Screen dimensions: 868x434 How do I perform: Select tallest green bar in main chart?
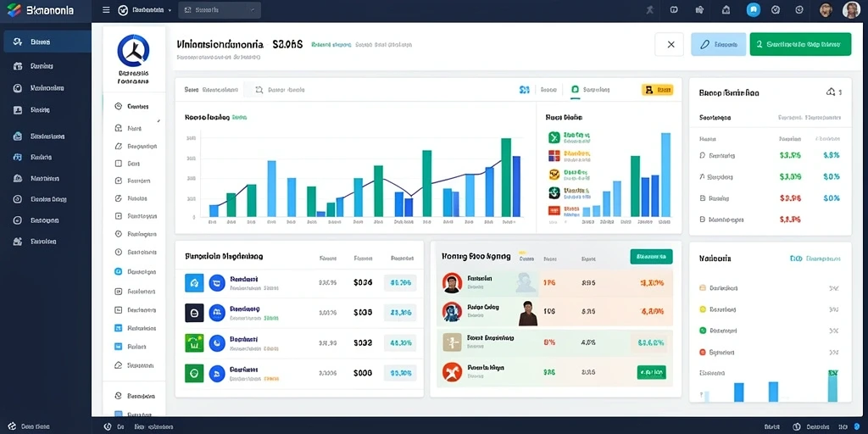coord(506,177)
